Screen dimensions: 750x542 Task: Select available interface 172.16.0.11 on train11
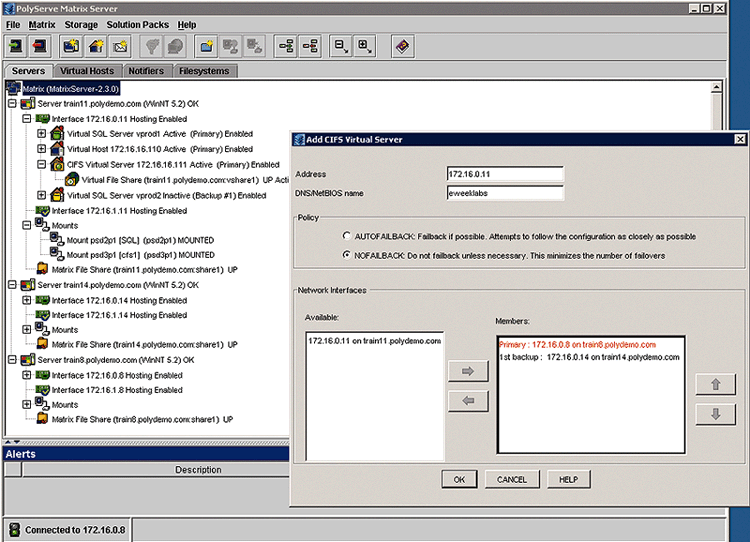375,341
